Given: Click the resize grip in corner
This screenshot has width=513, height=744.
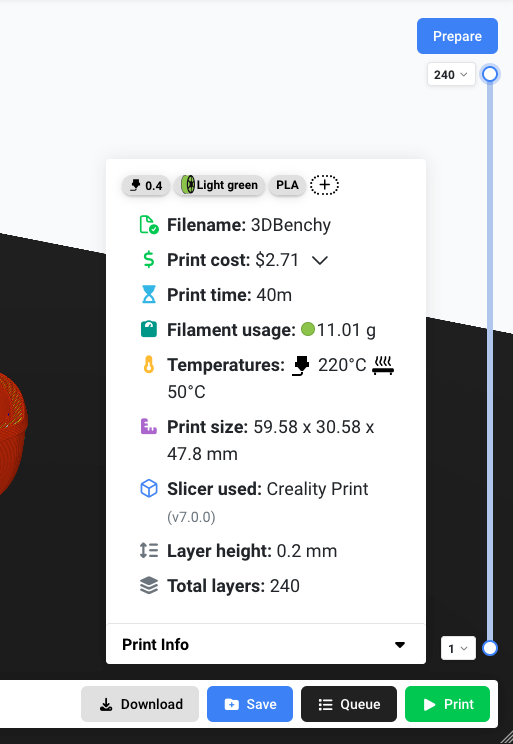Looking at the screenshot, I should tap(506, 737).
